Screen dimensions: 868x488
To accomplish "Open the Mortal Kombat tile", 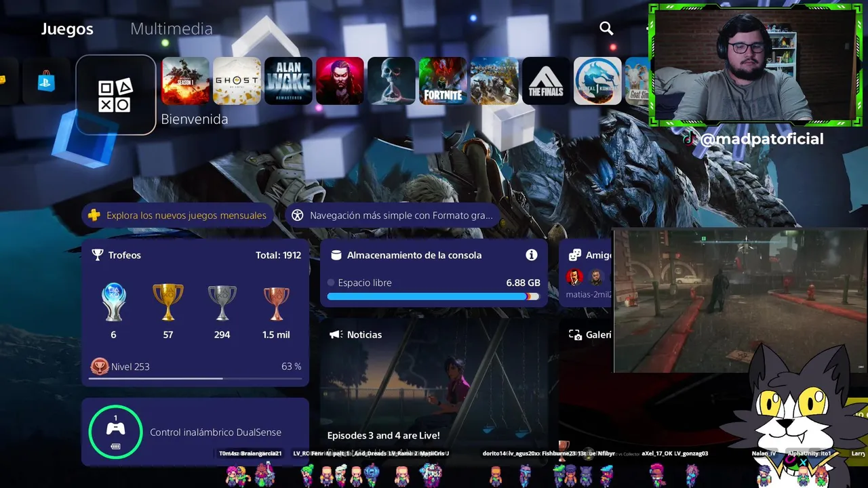I will (597, 81).
